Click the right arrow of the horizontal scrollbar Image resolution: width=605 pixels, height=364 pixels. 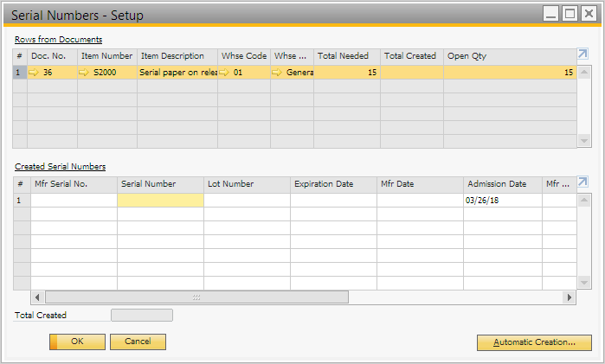coord(569,297)
